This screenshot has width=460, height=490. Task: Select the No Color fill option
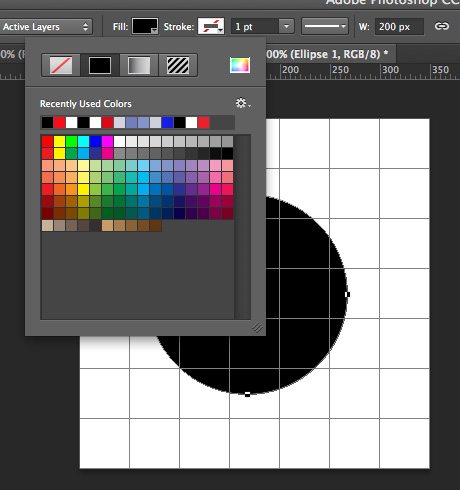(x=61, y=65)
